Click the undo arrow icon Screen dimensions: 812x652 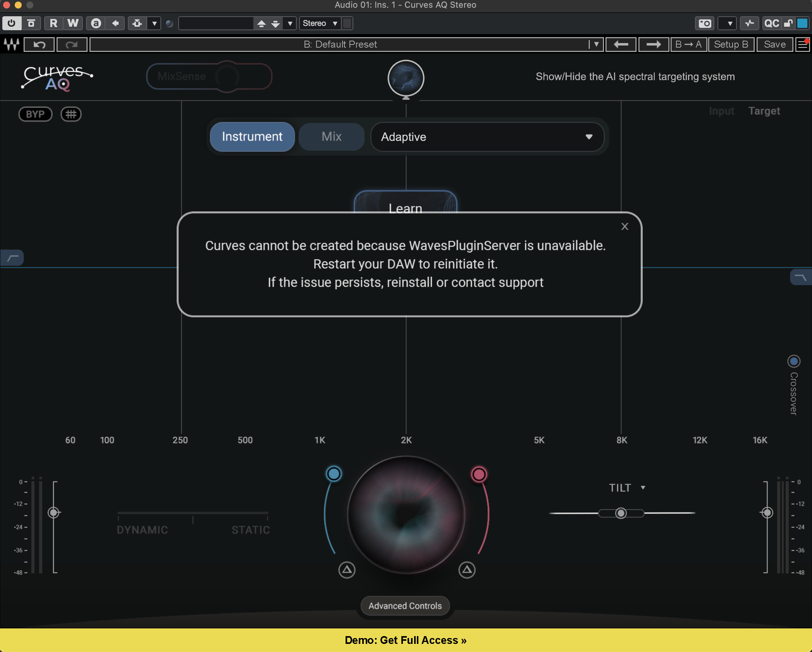coord(39,45)
